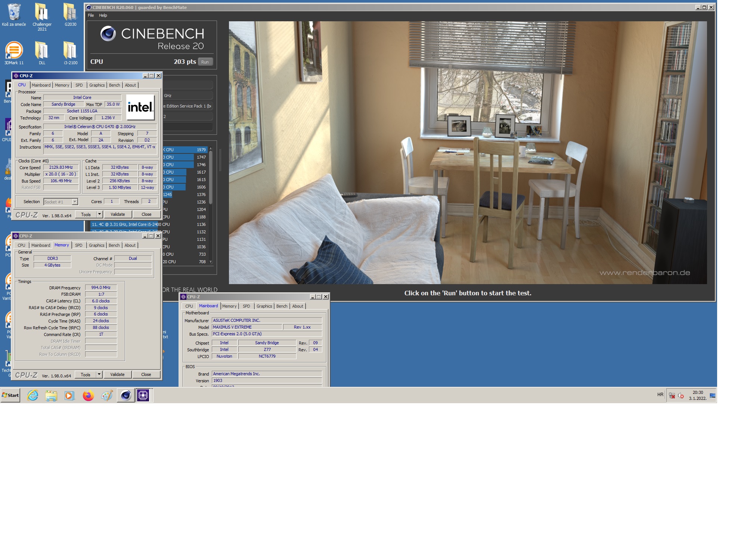Launch the 3DMark 11 shortcut

(14, 53)
